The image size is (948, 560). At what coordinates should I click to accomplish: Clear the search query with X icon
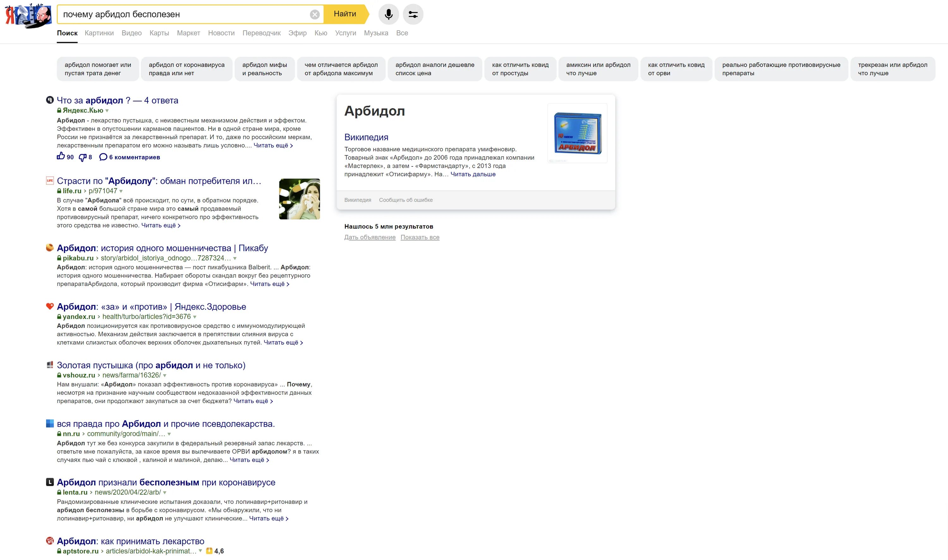[x=314, y=14]
